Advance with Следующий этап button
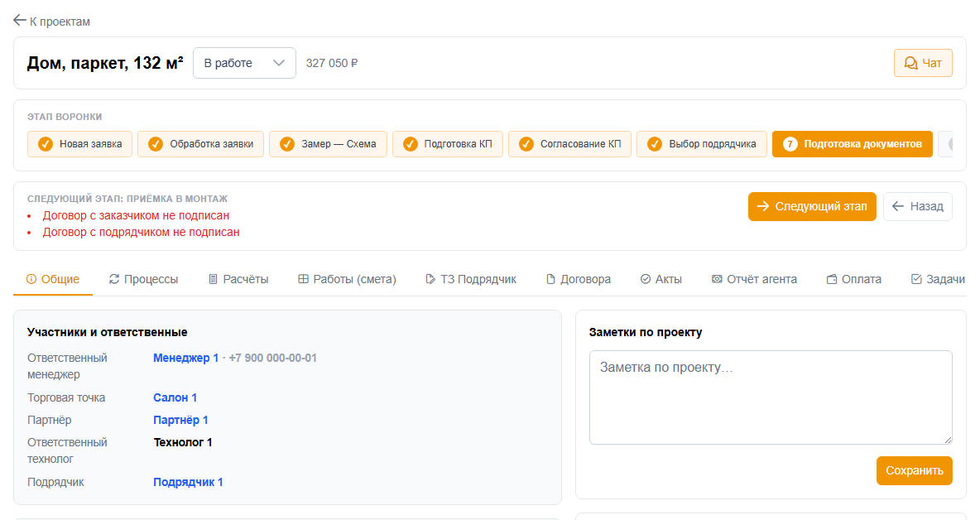 (x=812, y=206)
